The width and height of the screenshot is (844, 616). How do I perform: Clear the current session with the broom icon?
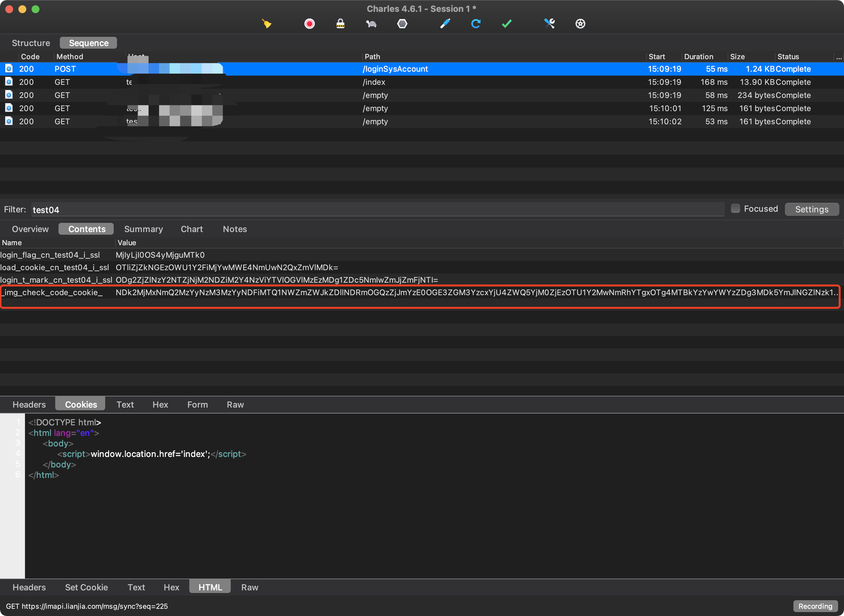click(x=267, y=23)
